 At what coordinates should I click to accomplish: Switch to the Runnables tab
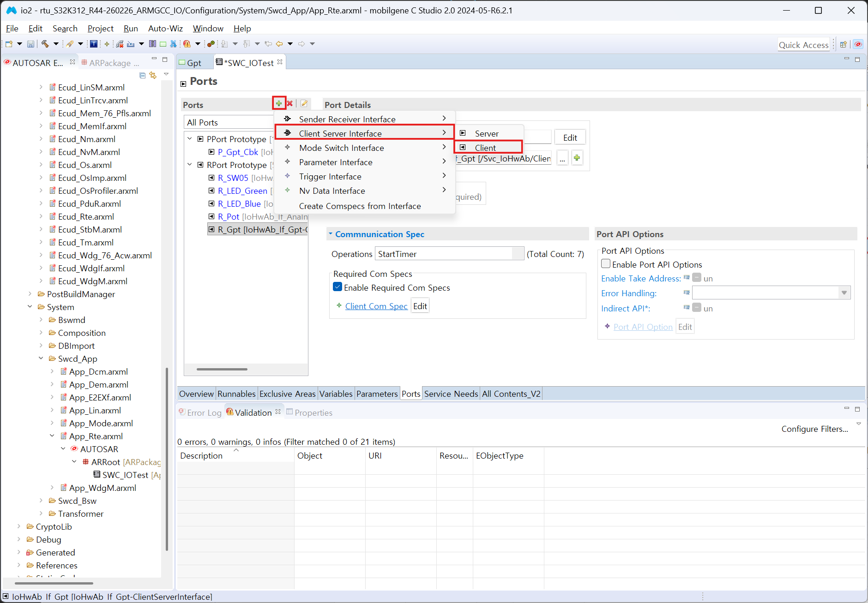[236, 394]
